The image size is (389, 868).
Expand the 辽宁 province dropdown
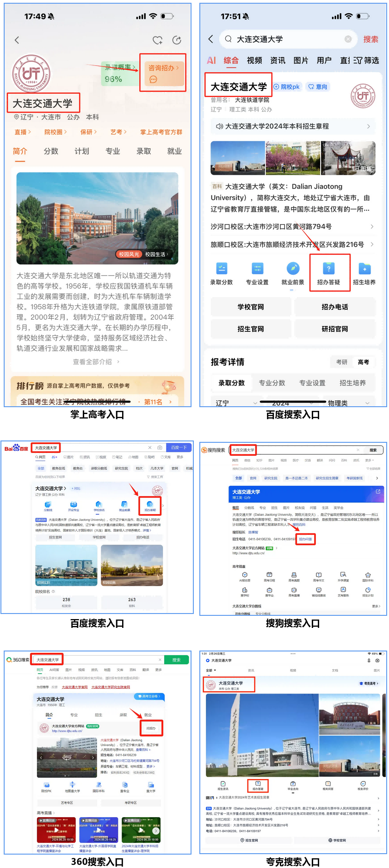tap(236, 403)
